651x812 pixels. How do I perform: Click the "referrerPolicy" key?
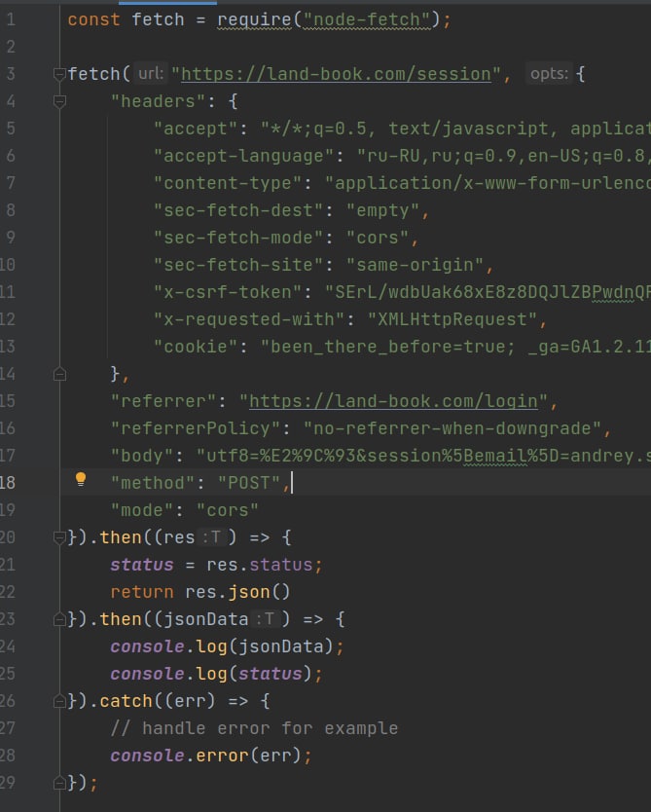pyautogui.click(x=196, y=428)
